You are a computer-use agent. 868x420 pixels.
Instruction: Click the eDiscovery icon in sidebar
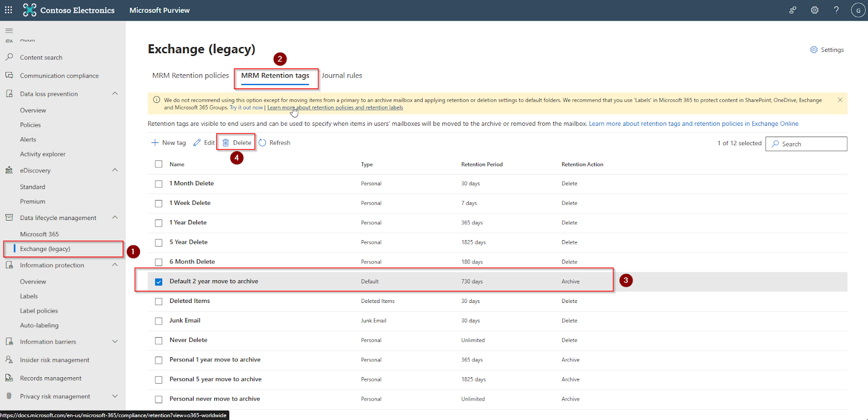[x=9, y=170]
